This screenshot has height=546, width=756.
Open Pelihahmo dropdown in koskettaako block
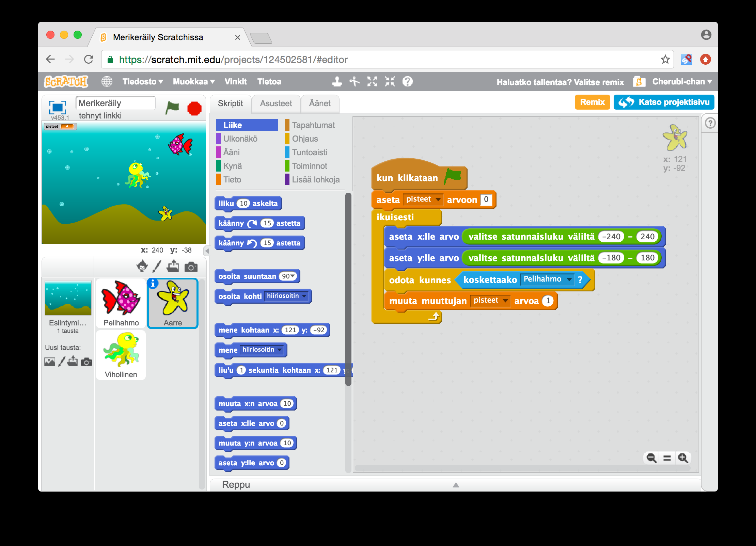[x=547, y=279]
